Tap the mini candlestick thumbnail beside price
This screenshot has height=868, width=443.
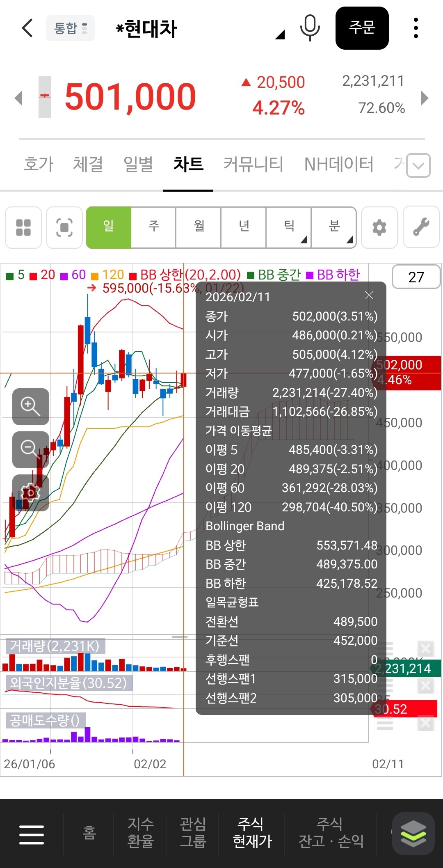(45, 97)
